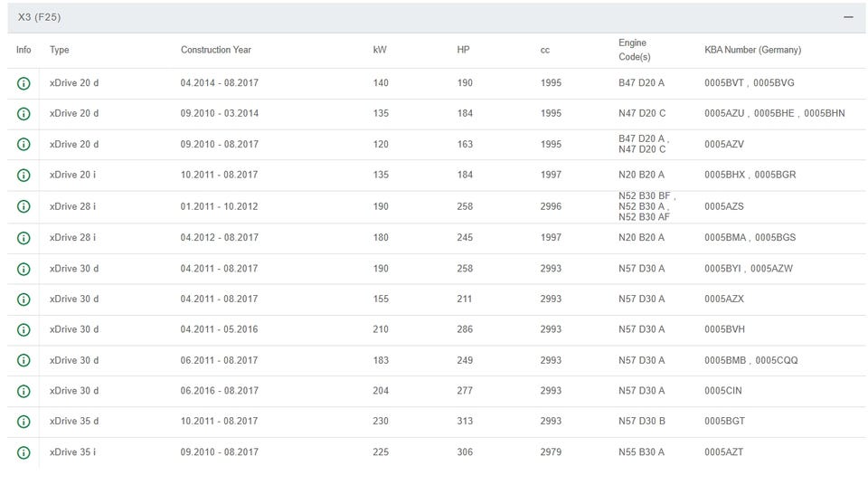868x485 pixels.
Task: Click the kW column header
Action: [380, 50]
